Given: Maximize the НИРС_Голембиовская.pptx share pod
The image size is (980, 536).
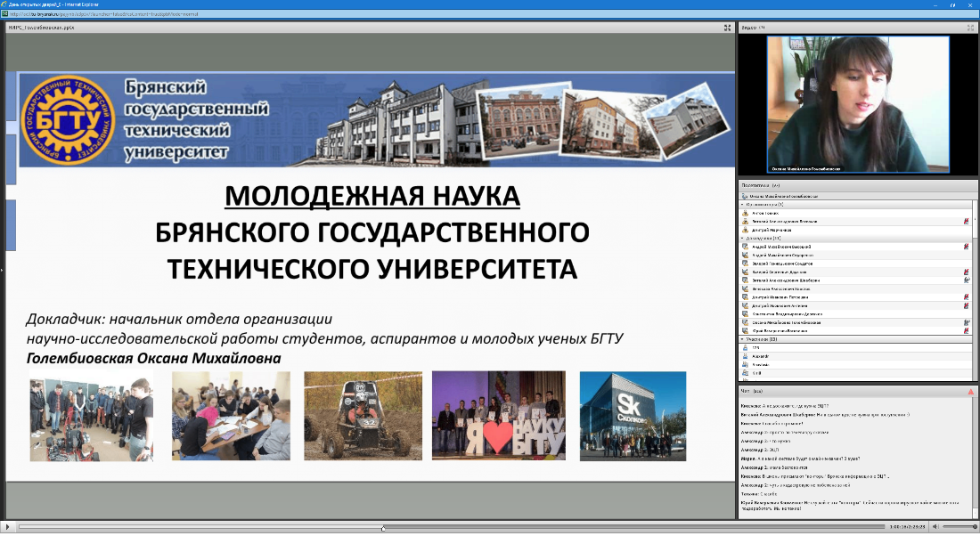Looking at the screenshot, I should 728,28.
